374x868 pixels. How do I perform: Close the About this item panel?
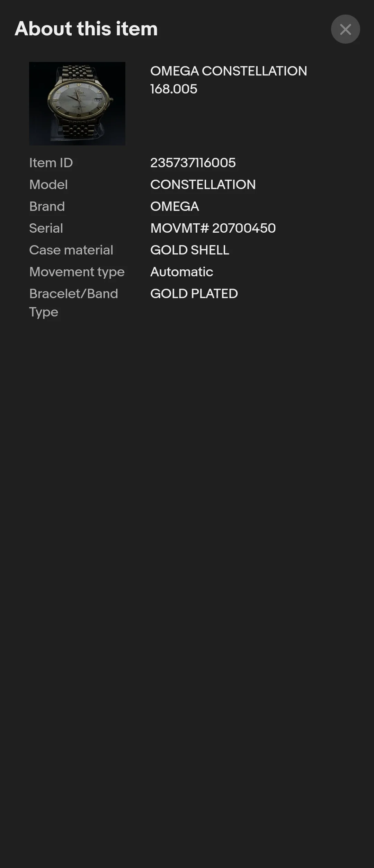click(345, 29)
